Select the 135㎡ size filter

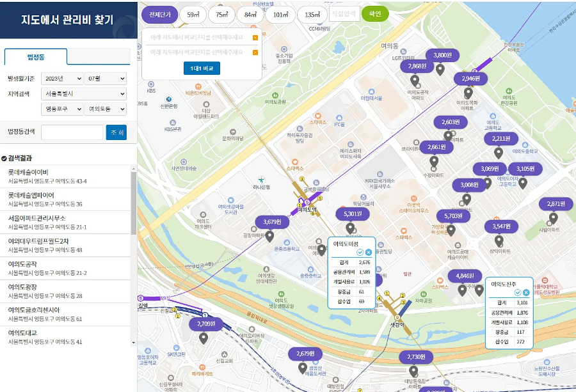click(x=312, y=15)
